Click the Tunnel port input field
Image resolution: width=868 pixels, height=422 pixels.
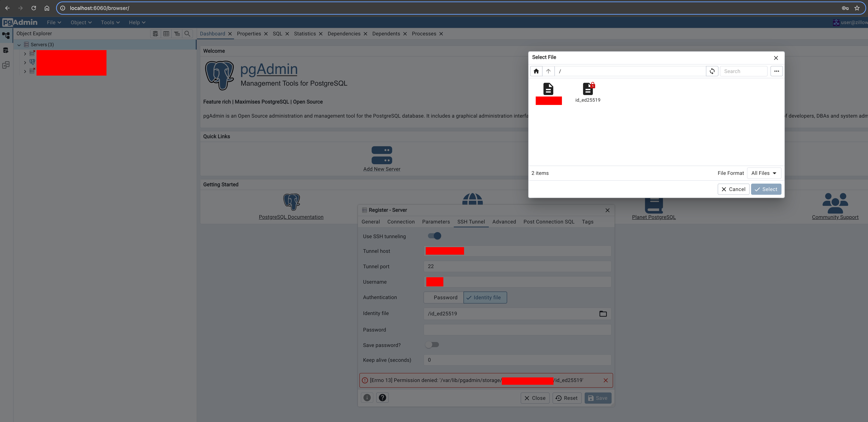[517, 266]
